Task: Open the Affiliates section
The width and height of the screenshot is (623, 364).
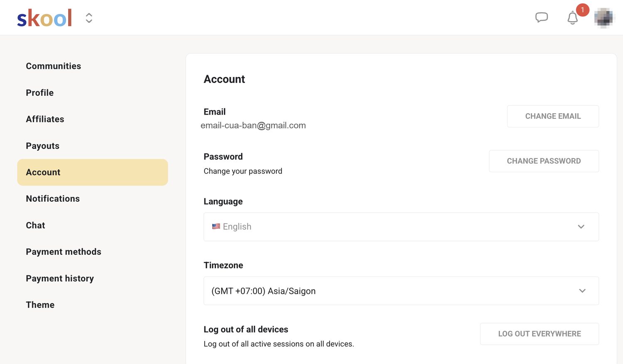Action: pos(45,119)
